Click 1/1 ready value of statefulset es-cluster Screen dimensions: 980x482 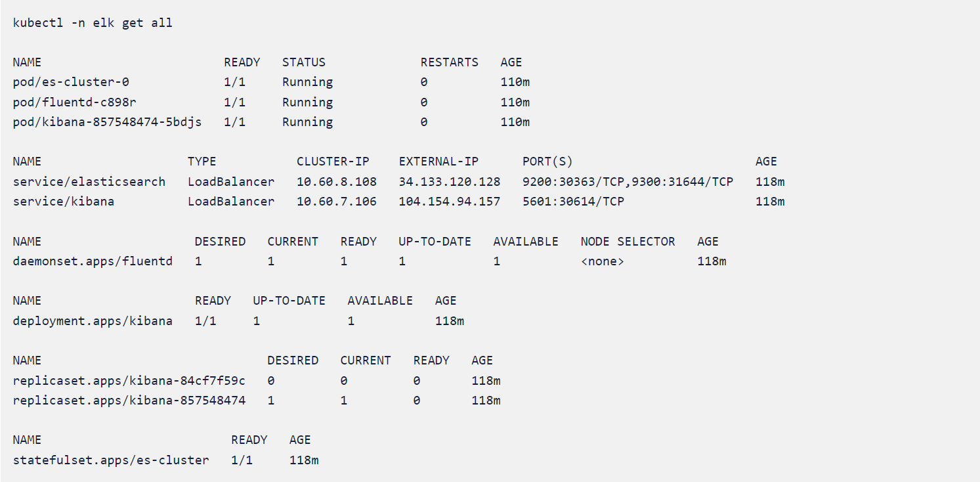pyautogui.click(x=242, y=460)
